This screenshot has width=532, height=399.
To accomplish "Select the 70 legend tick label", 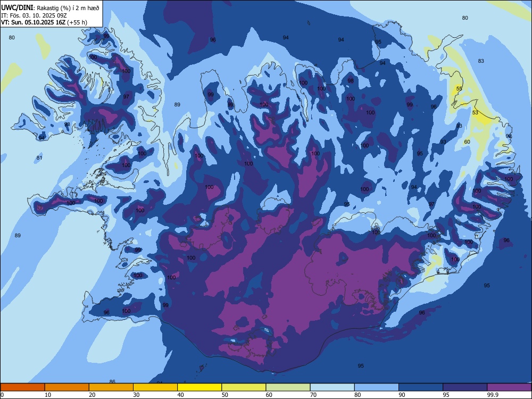I will tap(313, 395).
